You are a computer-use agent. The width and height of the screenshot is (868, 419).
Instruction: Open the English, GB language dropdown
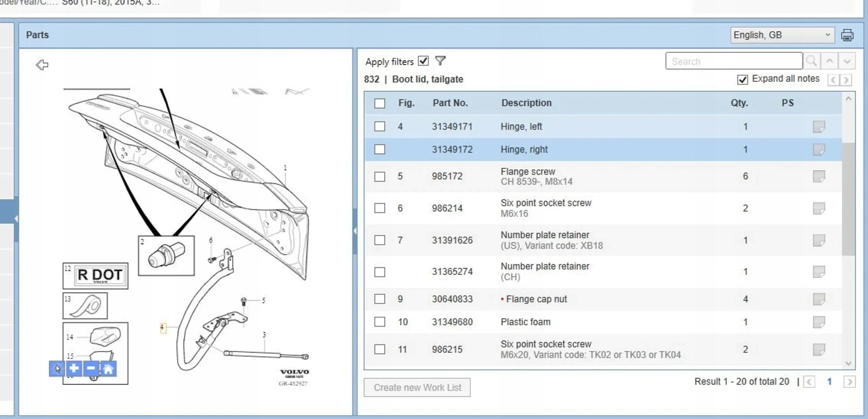pyautogui.click(x=782, y=35)
